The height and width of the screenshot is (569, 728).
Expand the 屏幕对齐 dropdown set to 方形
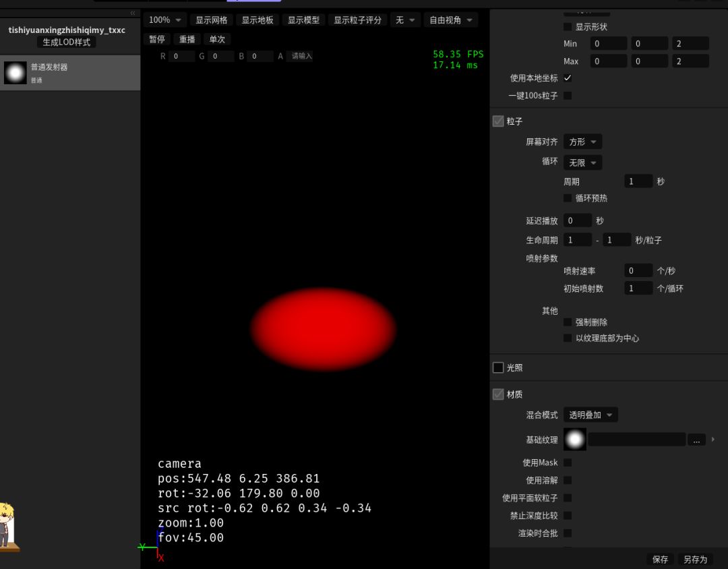click(x=582, y=142)
